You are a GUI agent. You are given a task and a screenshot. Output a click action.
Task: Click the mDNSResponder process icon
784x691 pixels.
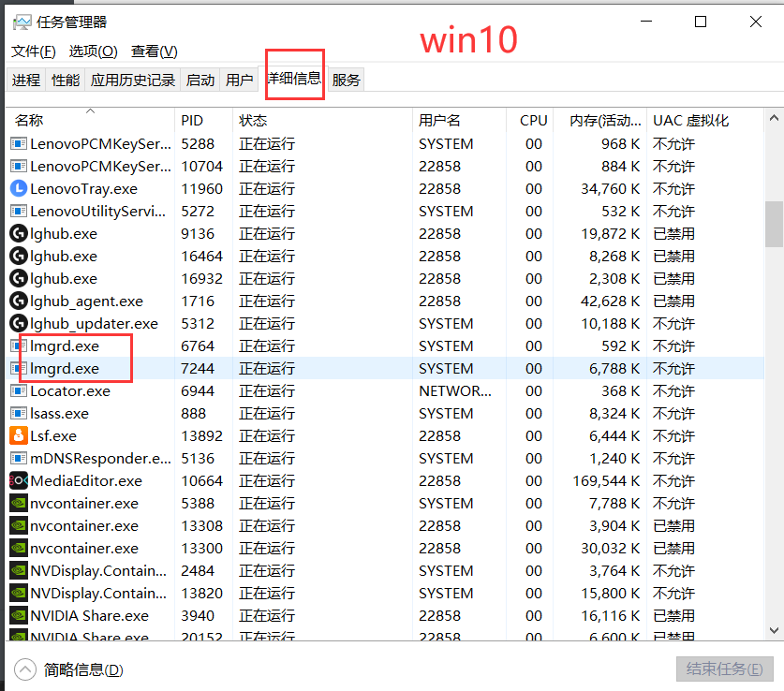pyautogui.click(x=19, y=458)
